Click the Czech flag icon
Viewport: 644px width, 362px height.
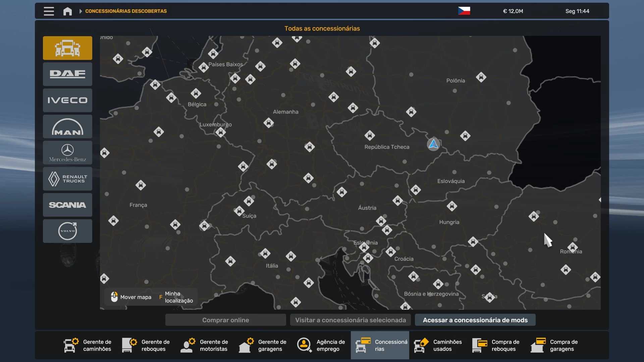click(x=464, y=11)
